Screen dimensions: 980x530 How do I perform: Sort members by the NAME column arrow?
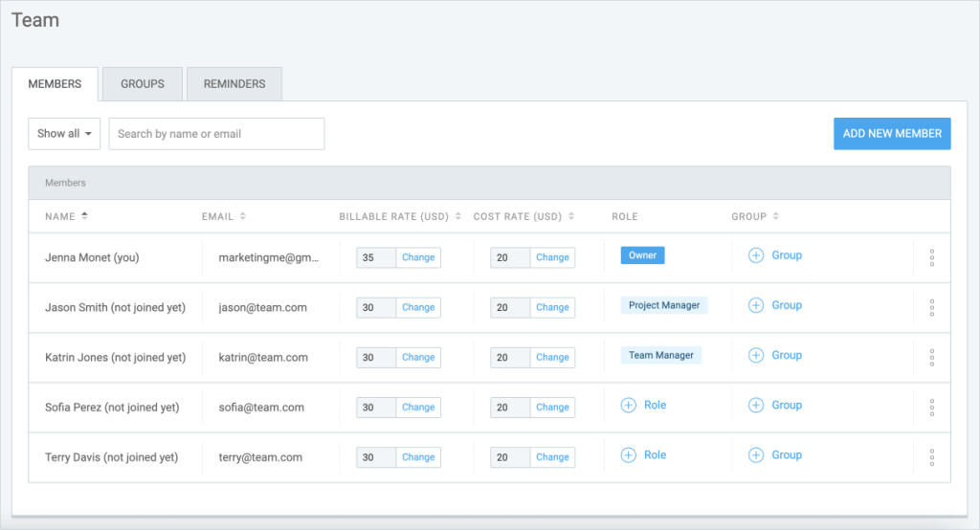tap(84, 216)
